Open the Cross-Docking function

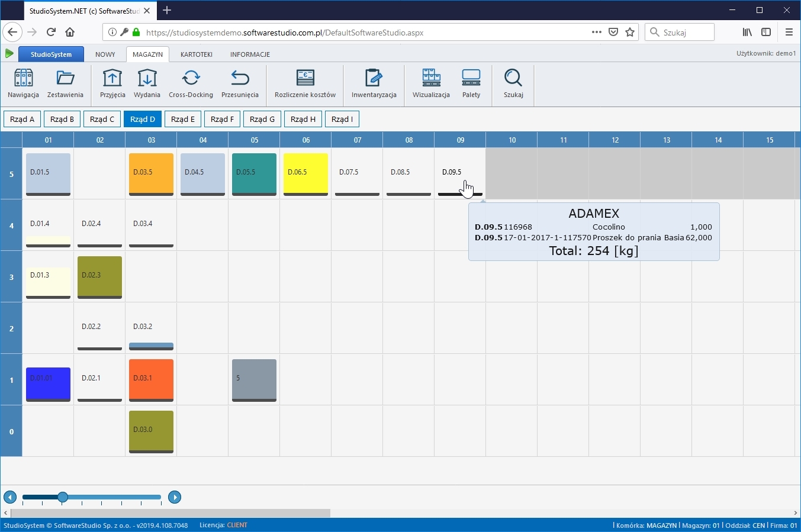click(191, 84)
